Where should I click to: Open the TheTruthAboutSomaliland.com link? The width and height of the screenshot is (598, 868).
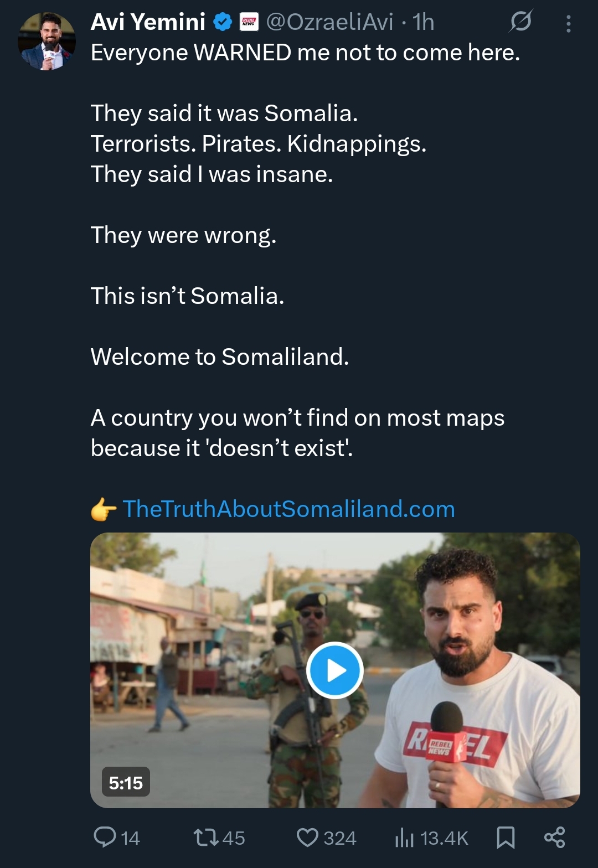click(288, 509)
